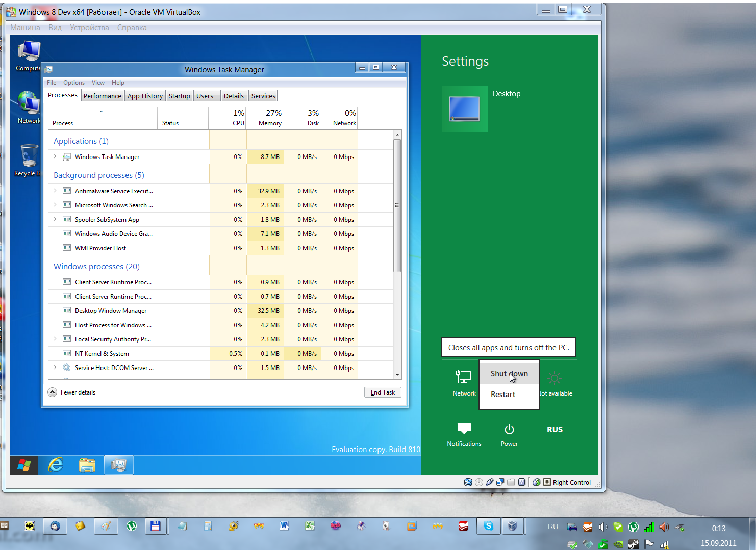Viewport: 756px width, 552px height.
Task: Click the Windows 8 Start button in the VM
Action: 24,465
